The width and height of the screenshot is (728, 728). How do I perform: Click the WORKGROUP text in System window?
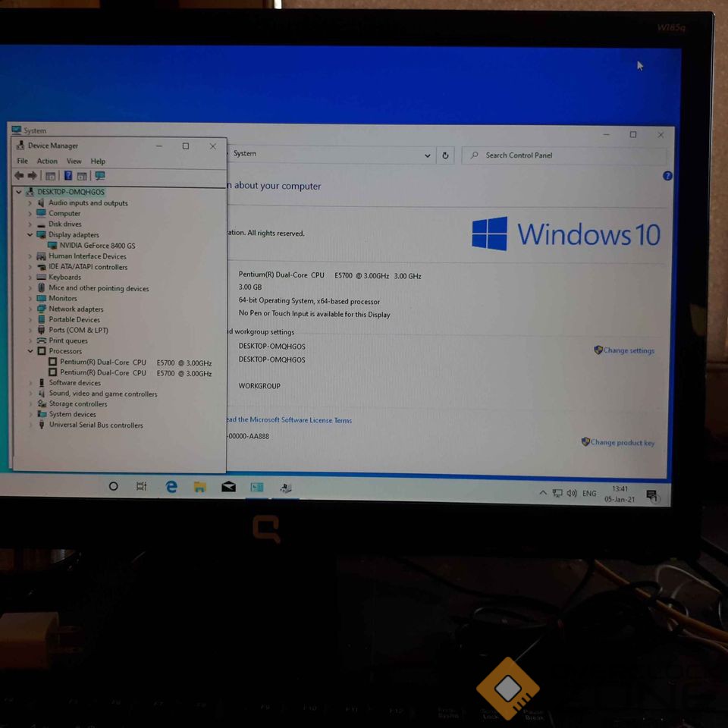coord(259,386)
